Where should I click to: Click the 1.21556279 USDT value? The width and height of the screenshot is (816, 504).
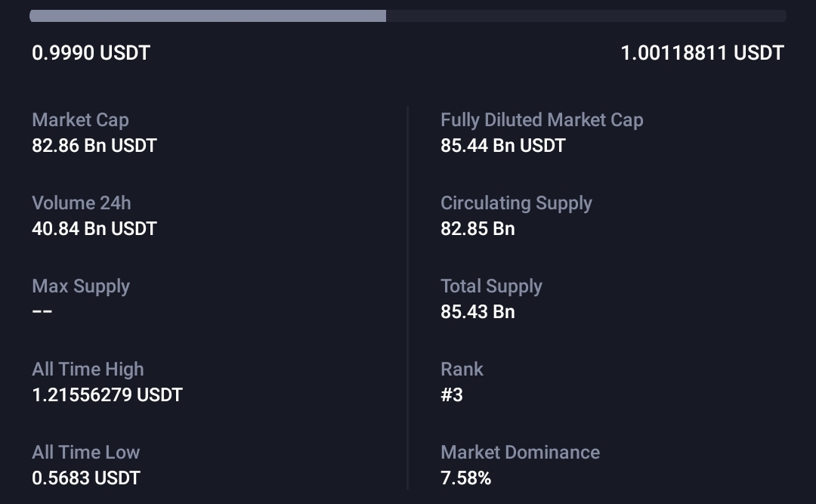[107, 395]
